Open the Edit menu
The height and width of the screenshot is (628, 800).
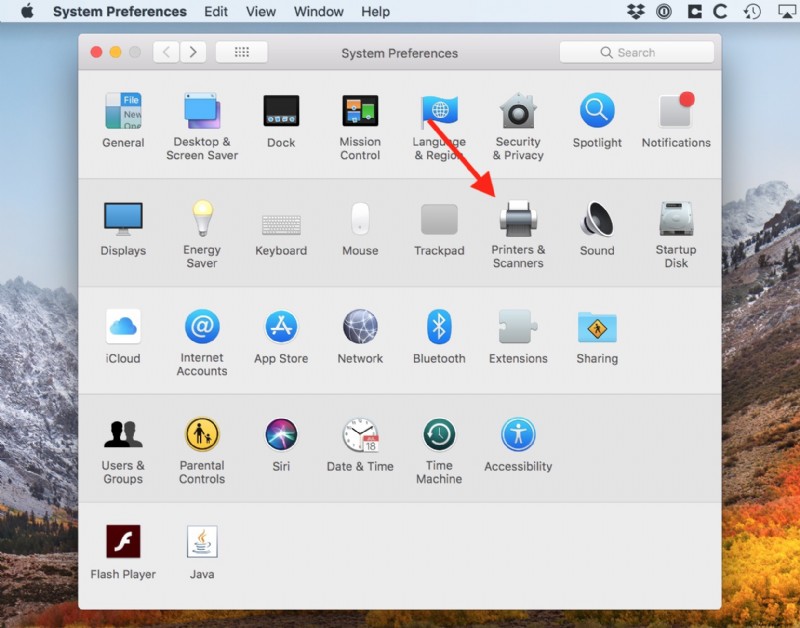(216, 11)
